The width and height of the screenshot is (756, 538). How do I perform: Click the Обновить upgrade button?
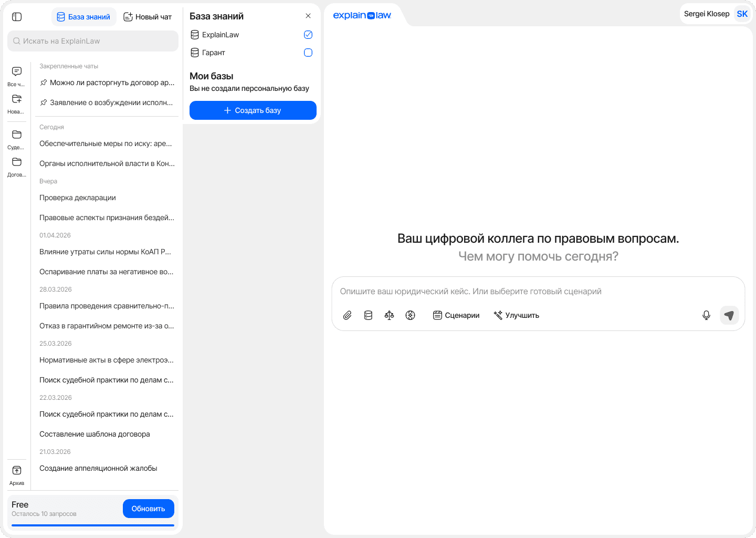[x=148, y=509]
